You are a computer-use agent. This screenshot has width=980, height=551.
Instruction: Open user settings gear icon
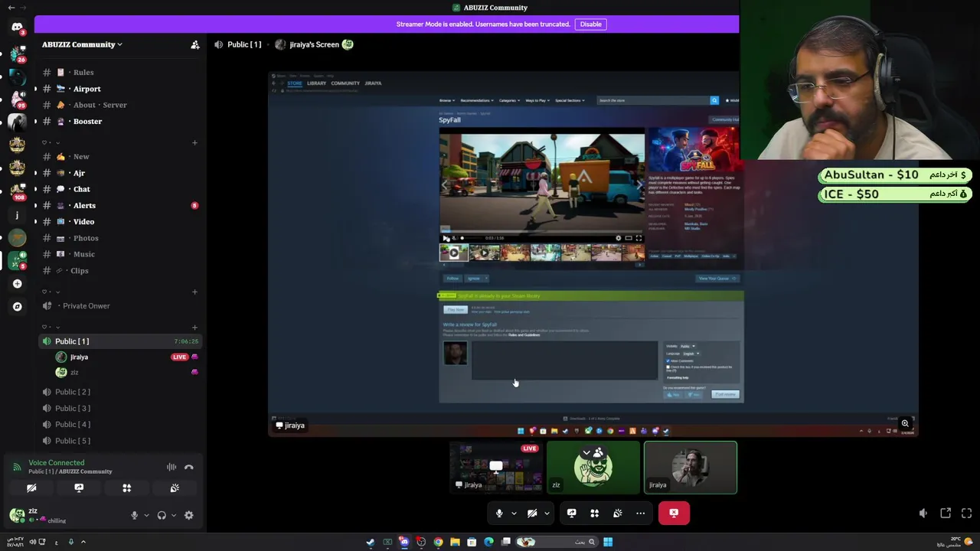tap(189, 515)
